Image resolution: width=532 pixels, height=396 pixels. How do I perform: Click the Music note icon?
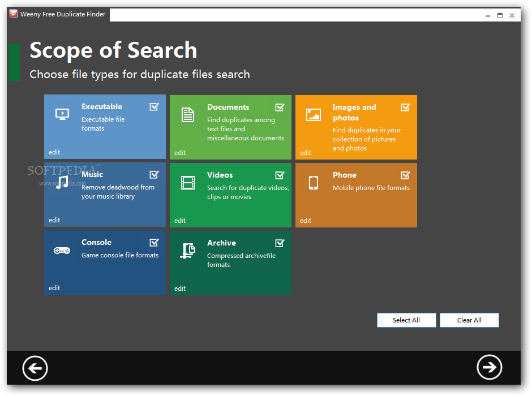[x=62, y=182]
